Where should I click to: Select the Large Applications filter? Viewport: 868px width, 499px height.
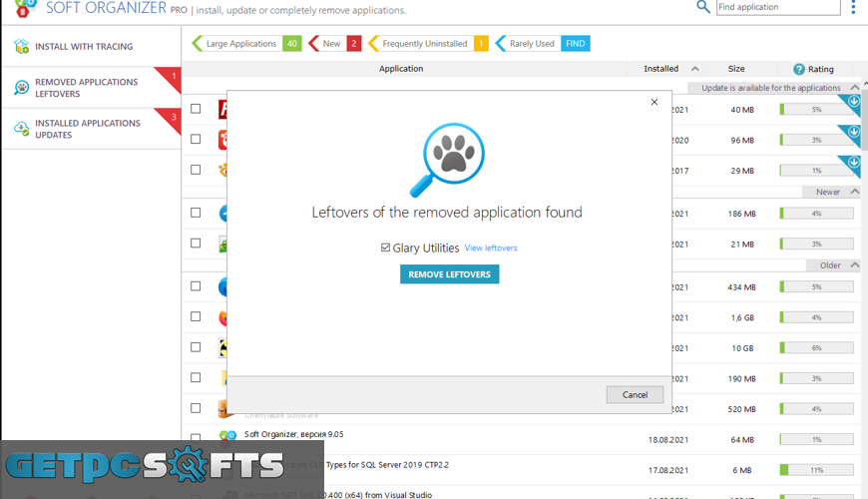246,44
